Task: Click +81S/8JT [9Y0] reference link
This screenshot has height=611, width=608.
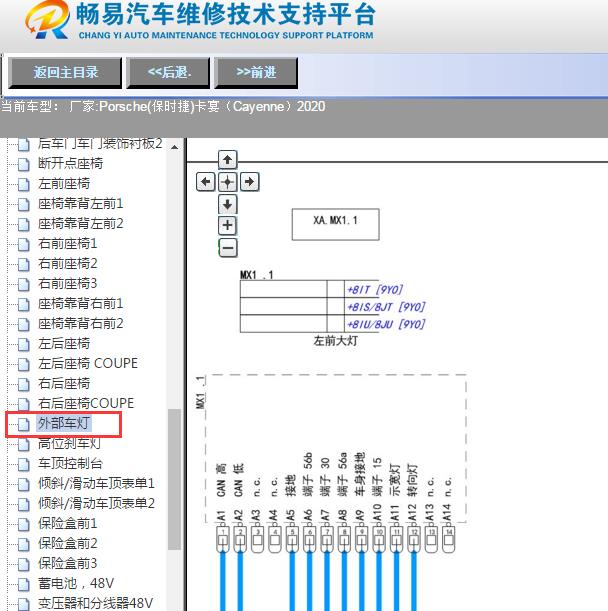Action: [386, 307]
